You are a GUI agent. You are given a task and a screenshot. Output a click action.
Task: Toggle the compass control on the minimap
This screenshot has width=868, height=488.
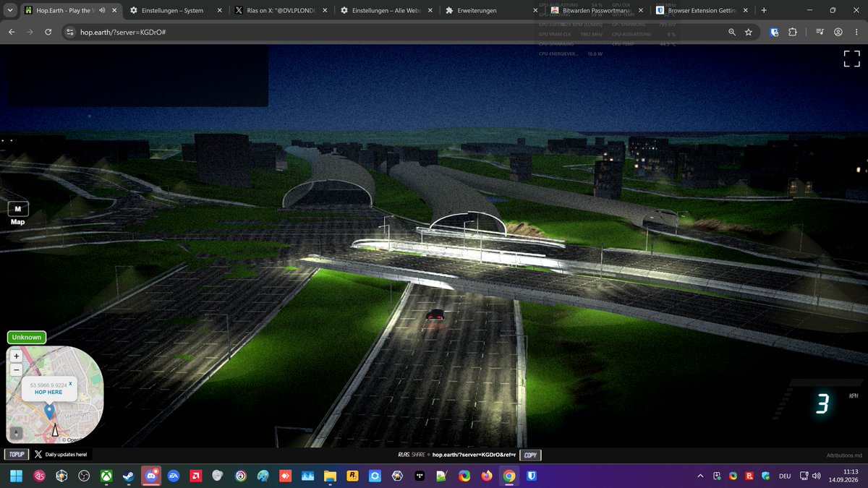pos(17,433)
